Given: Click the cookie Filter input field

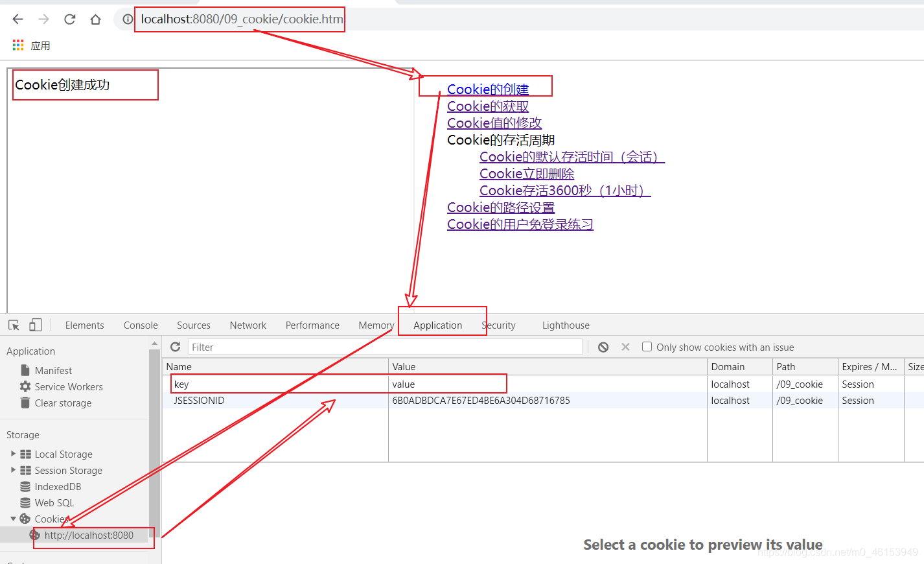Looking at the screenshot, I should [x=385, y=347].
